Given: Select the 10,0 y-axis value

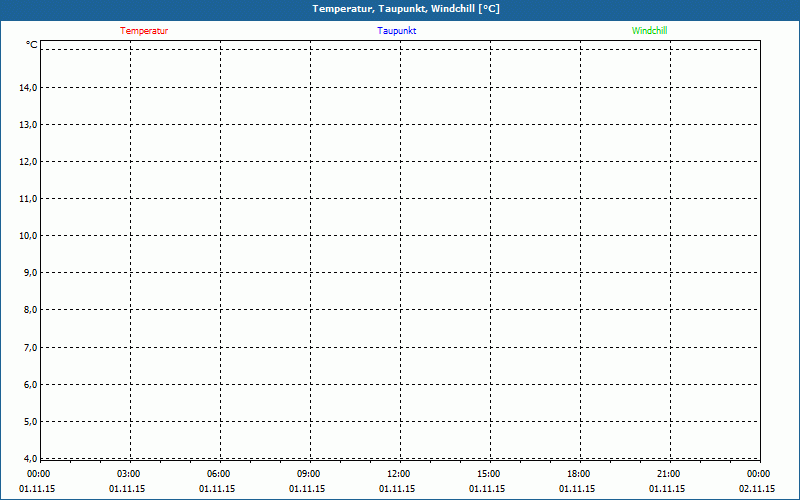Looking at the screenshot, I should (28, 236).
